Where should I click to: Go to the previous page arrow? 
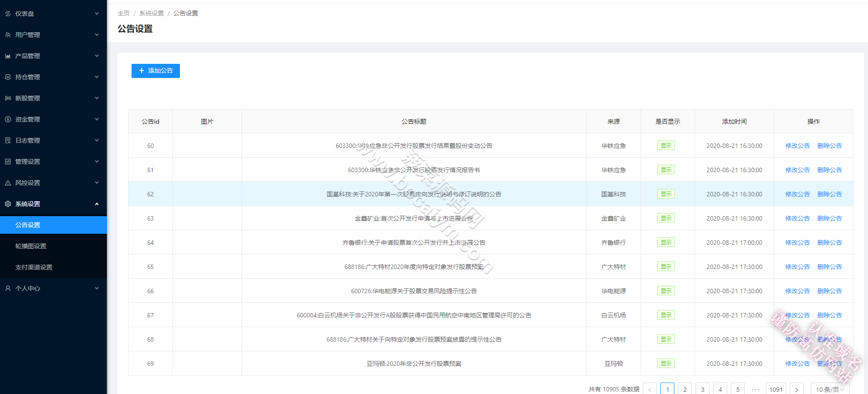pyautogui.click(x=650, y=389)
